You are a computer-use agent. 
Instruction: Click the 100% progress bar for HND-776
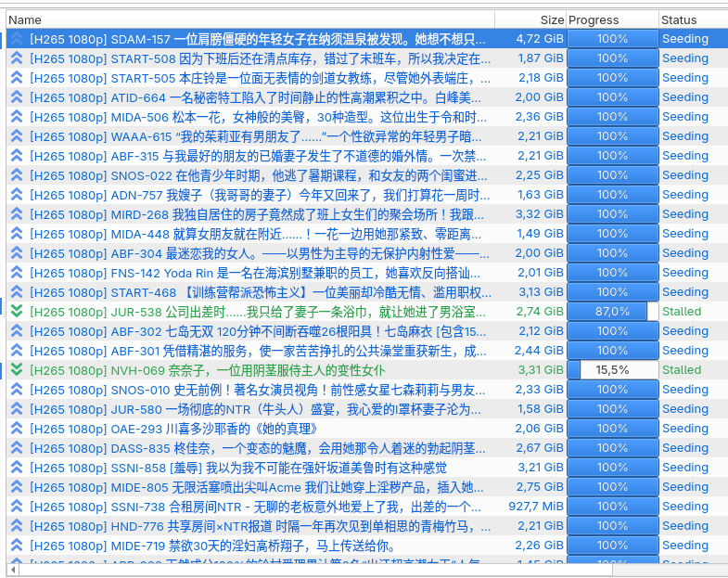612,526
